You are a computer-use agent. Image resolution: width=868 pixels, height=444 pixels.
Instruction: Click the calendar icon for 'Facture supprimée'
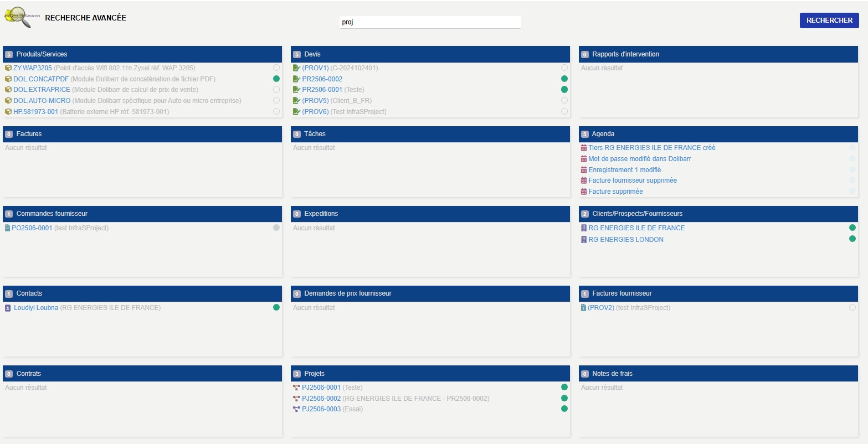584,192
